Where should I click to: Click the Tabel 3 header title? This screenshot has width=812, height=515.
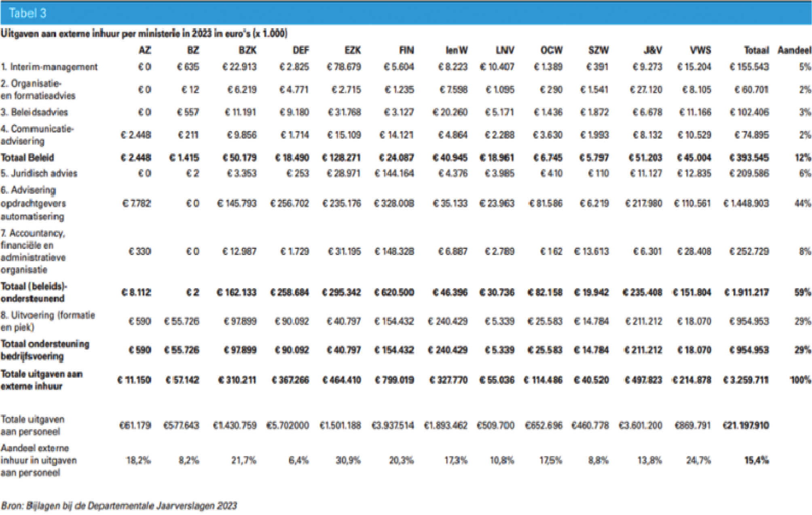pyautogui.click(x=27, y=13)
